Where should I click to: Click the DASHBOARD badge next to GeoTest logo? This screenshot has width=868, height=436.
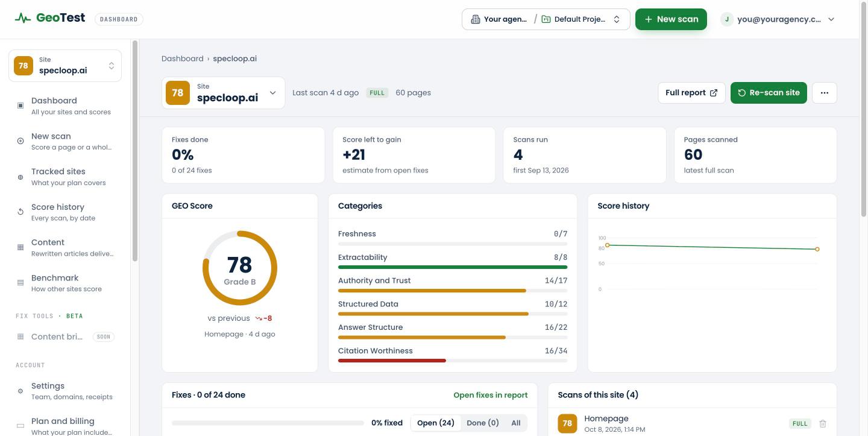(x=119, y=19)
